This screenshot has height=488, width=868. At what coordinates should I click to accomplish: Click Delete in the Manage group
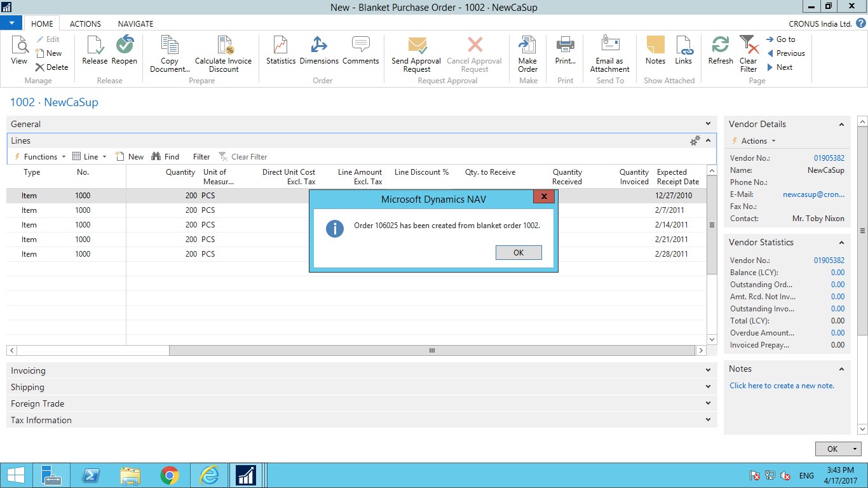pos(52,67)
